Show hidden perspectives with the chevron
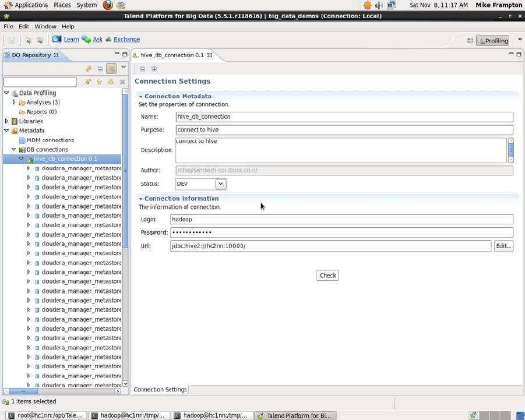 point(520,39)
